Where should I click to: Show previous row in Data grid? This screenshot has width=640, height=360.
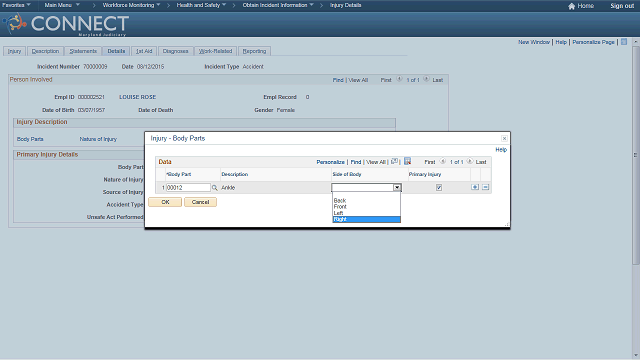(442, 162)
